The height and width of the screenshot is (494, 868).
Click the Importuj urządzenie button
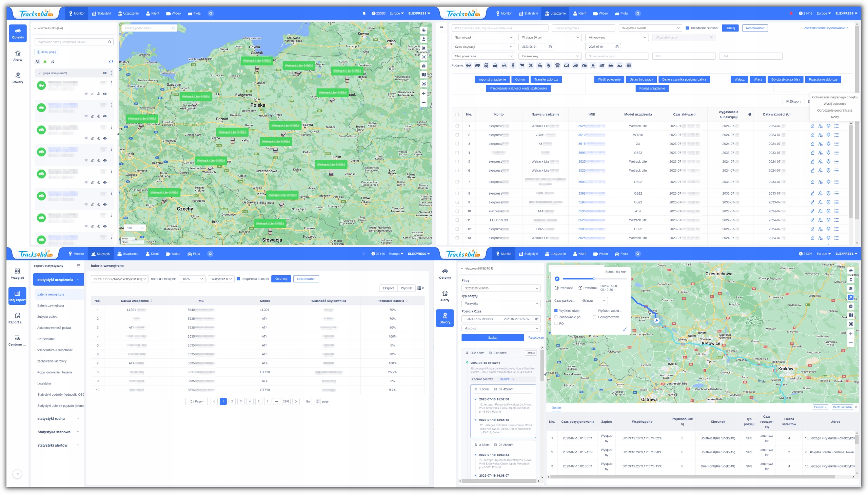coord(492,79)
